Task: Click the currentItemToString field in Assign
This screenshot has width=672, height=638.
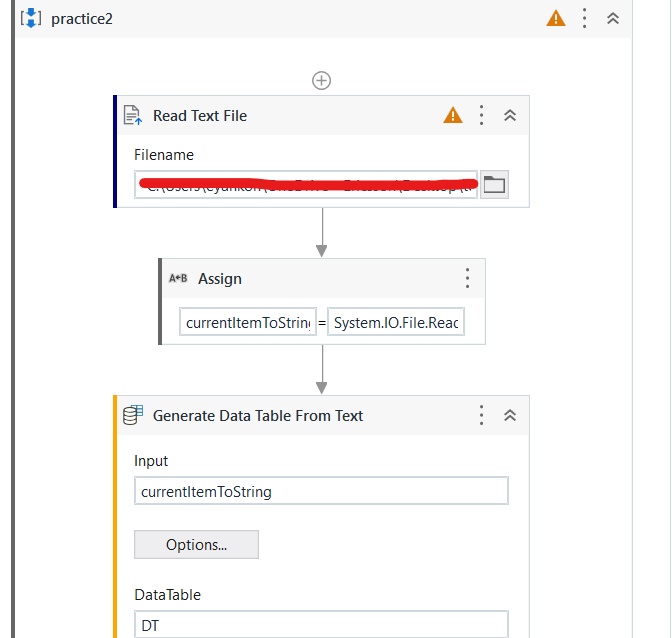Action: pos(248,322)
